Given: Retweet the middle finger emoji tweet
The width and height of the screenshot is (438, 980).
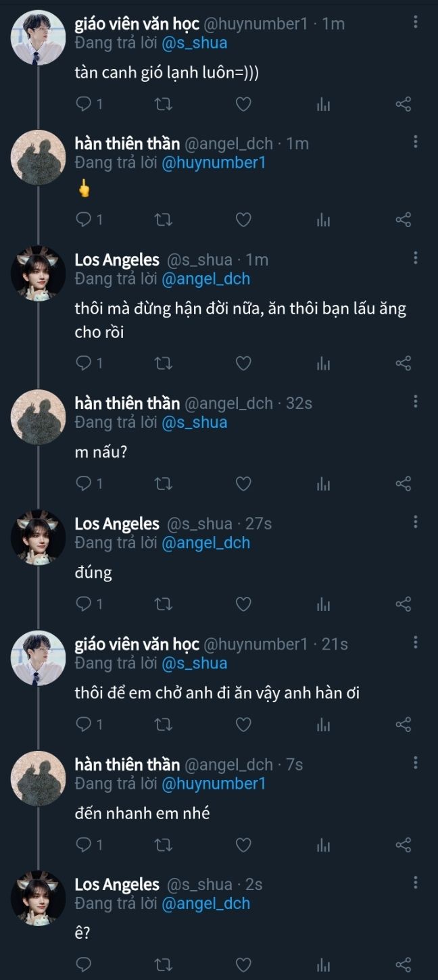Looking at the screenshot, I should point(164,220).
